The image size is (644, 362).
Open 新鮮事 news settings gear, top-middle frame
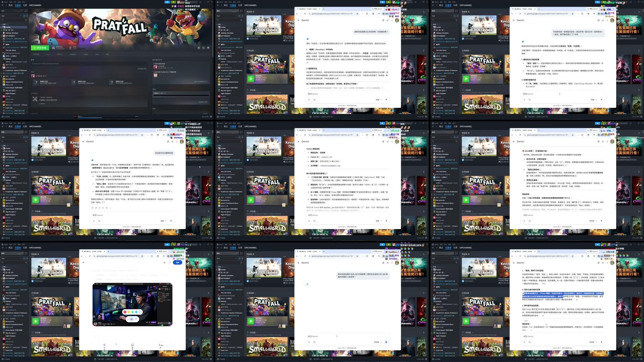[x=254, y=11]
